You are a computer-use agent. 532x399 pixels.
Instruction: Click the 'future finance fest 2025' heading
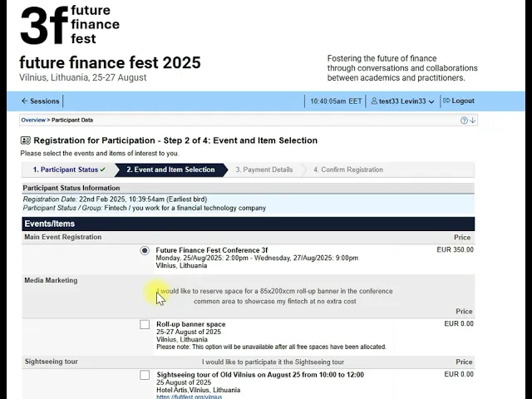[x=110, y=63]
